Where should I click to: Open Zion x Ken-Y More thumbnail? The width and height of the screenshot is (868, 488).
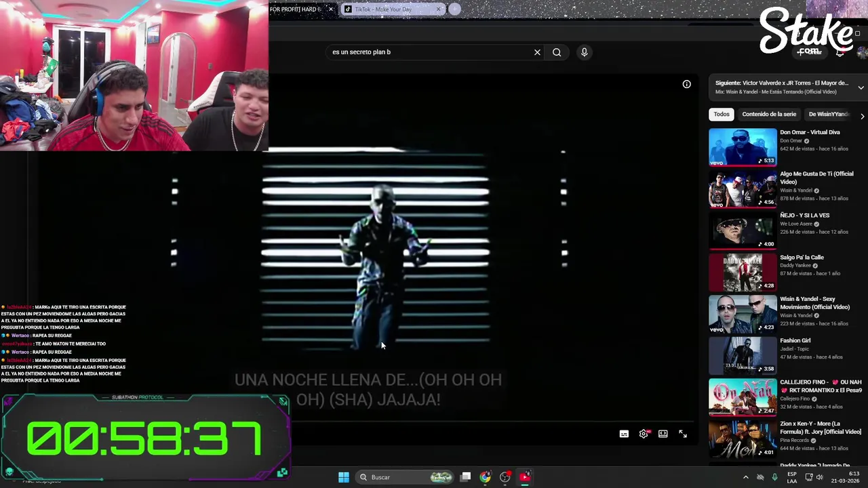(743, 439)
